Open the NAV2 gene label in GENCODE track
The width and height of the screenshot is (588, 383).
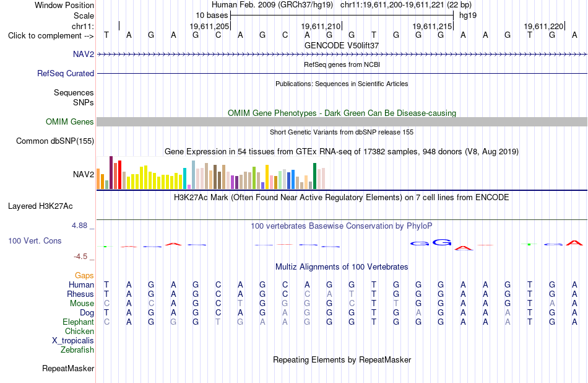[84, 54]
